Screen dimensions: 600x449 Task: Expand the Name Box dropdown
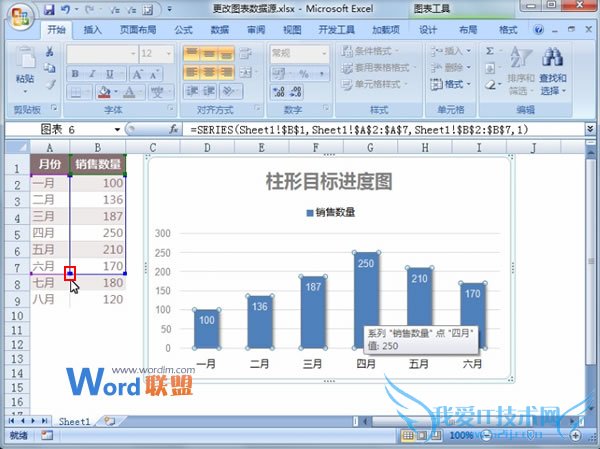pos(117,130)
